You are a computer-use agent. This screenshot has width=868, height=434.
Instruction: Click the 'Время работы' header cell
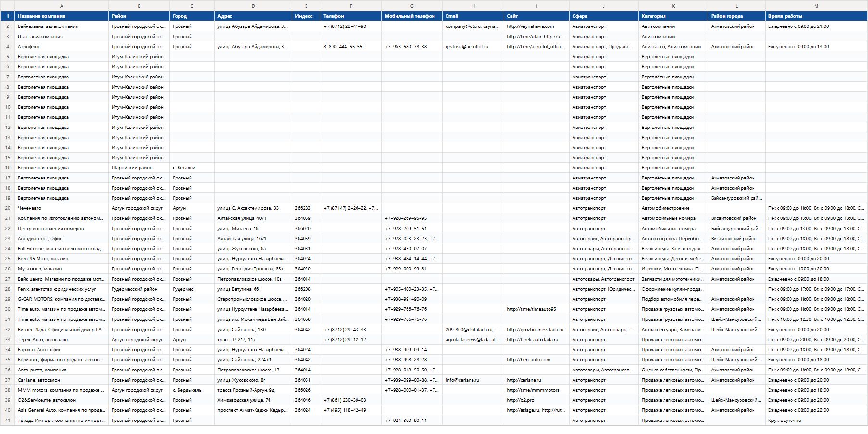[816, 16]
